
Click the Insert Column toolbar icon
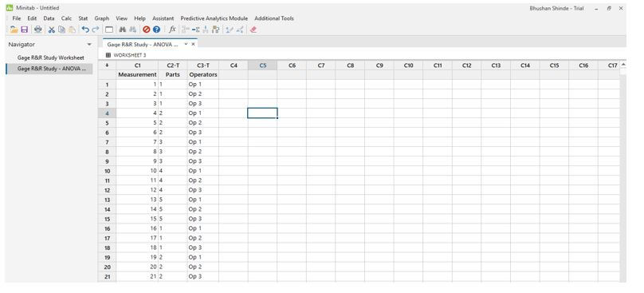[x=206, y=30]
